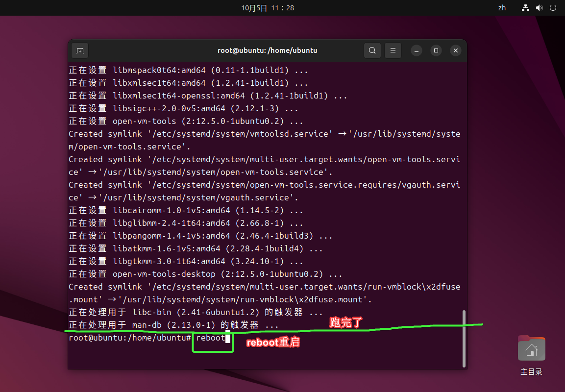The height and width of the screenshot is (392, 565).
Task: Click the line 正在设置 open-vm-tools (2:12.5.0-1ubuntu0.2)
Action: pyautogui.click(x=186, y=122)
